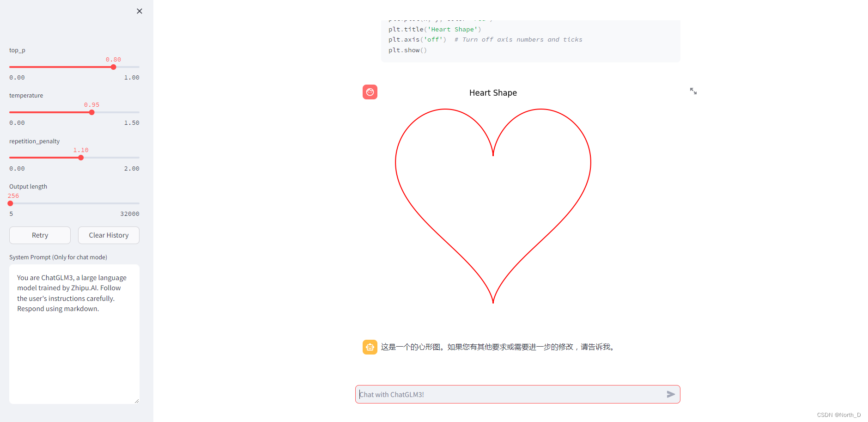This screenshot has width=868, height=422.
Task: Click the repetition_penalty label
Action: click(35, 141)
